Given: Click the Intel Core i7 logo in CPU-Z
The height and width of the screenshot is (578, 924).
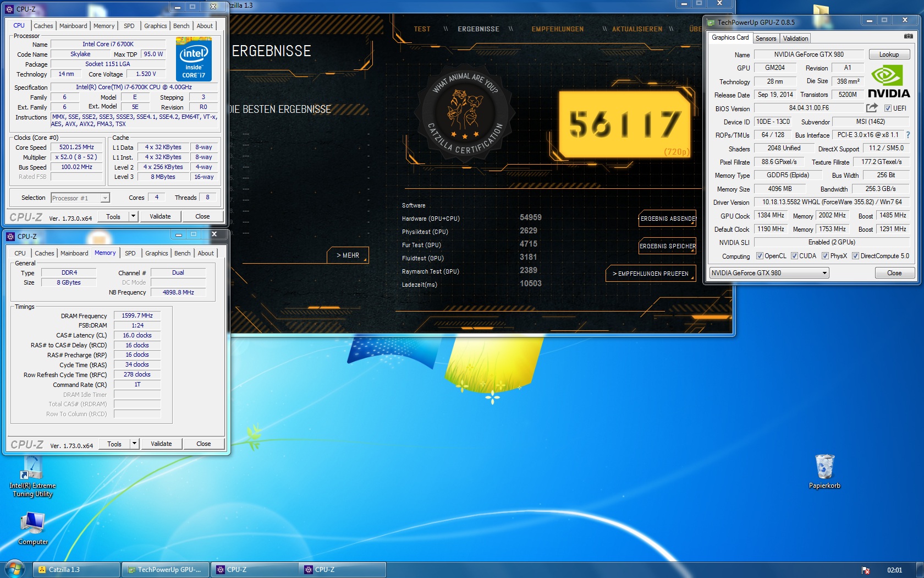Looking at the screenshot, I should point(194,59).
